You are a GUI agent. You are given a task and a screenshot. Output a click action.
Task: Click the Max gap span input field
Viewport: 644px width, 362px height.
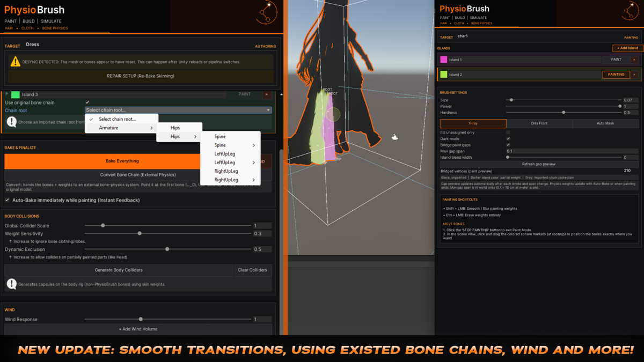573,151
